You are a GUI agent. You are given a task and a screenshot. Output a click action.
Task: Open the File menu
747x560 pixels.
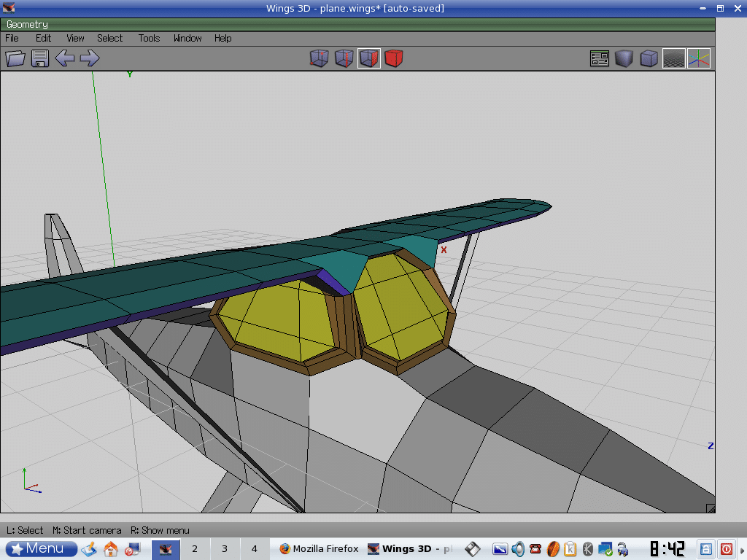point(12,38)
